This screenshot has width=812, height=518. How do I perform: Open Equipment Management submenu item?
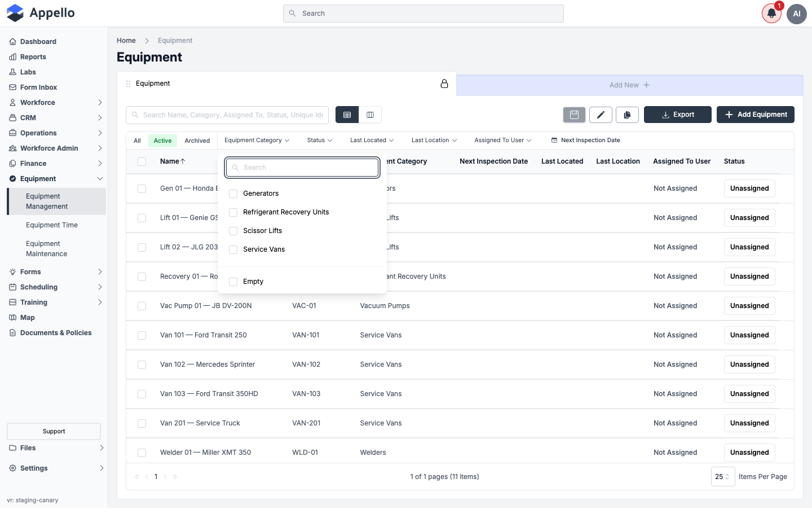click(x=56, y=201)
